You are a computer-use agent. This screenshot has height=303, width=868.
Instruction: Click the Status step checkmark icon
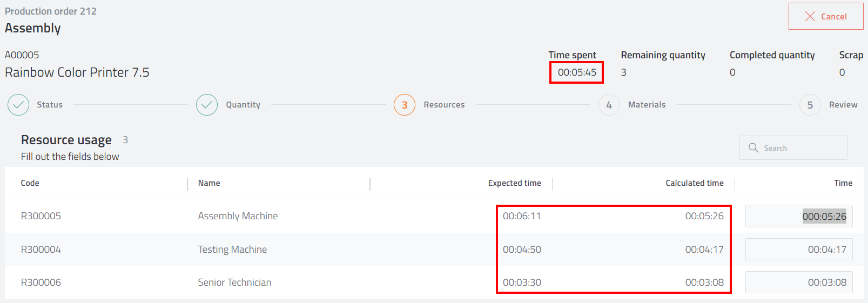pos(18,105)
